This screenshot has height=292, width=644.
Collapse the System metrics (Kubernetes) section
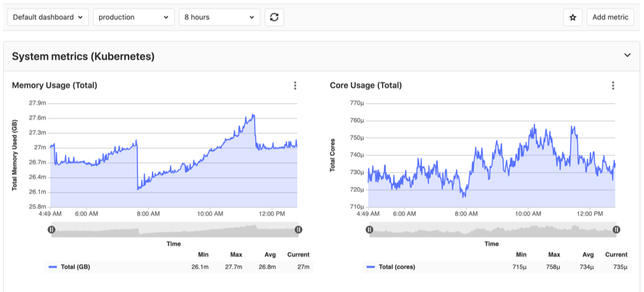627,56
